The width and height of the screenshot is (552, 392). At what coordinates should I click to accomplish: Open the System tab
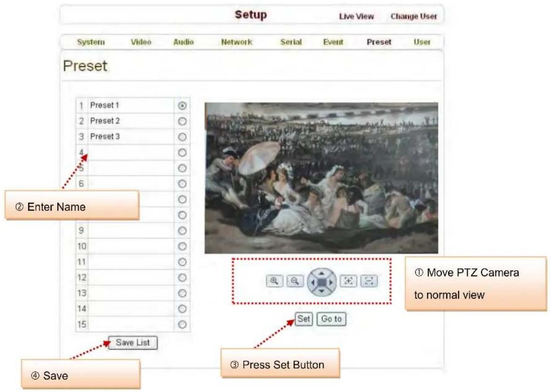coord(91,42)
